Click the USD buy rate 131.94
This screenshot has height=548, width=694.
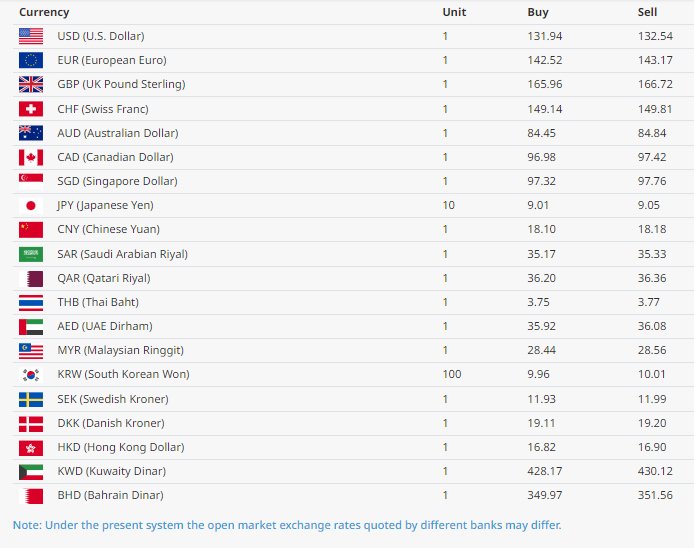[x=545, y=36]
